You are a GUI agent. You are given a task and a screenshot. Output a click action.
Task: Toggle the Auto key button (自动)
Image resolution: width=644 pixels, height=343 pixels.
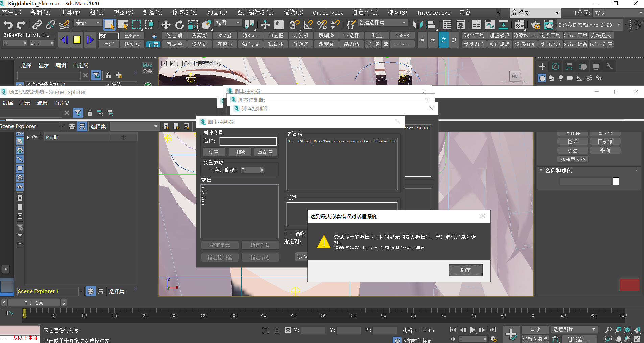(535, 330)
